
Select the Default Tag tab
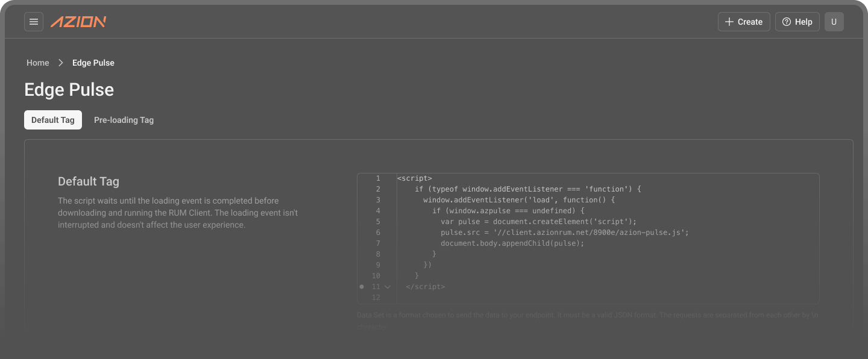(x=53, y=120)
